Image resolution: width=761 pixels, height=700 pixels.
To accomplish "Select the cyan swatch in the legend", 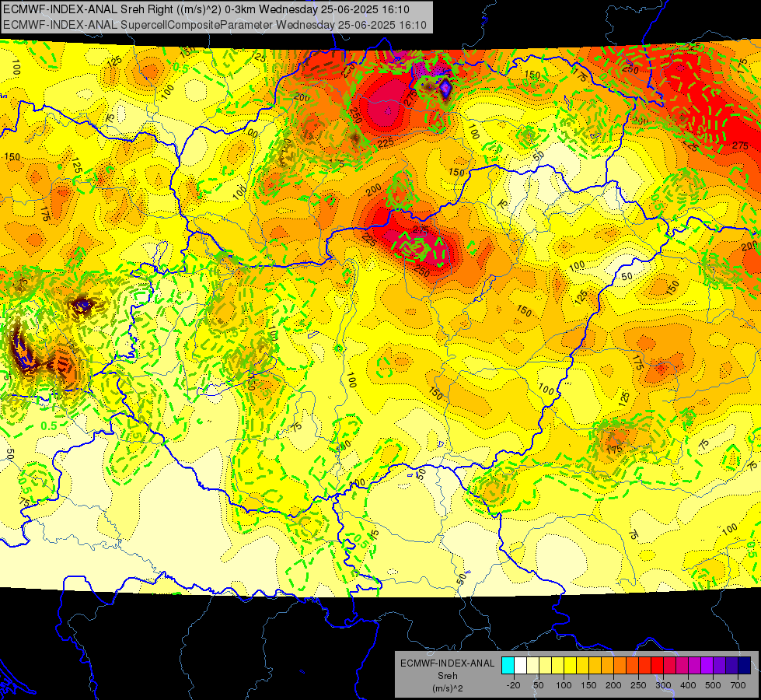I will [508, 665].
